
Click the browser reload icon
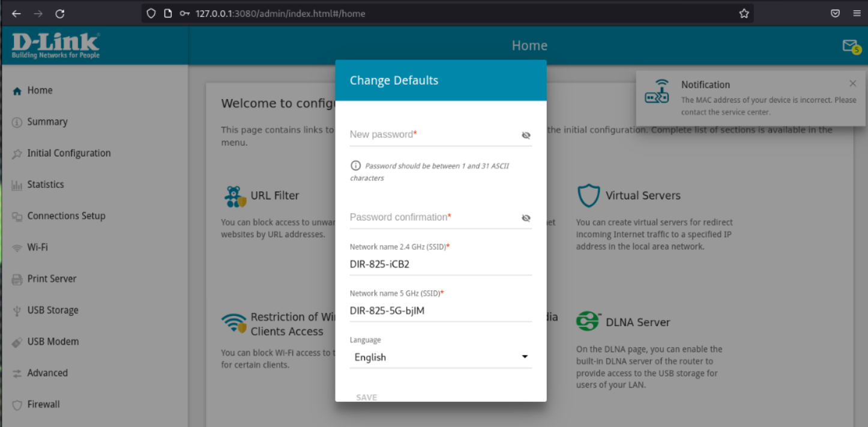pyautogui.click(x=59, y=14)
